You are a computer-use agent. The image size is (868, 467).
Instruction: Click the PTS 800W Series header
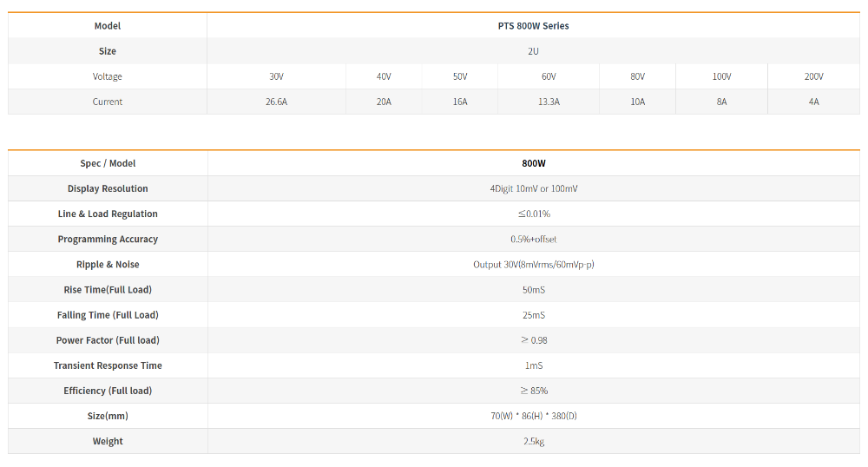[533, 26]
